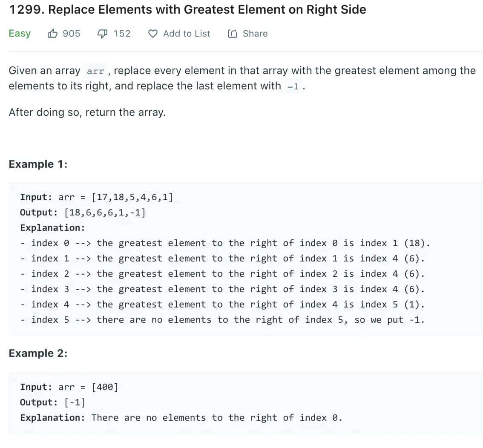Click the like count 905

point(72,33)
